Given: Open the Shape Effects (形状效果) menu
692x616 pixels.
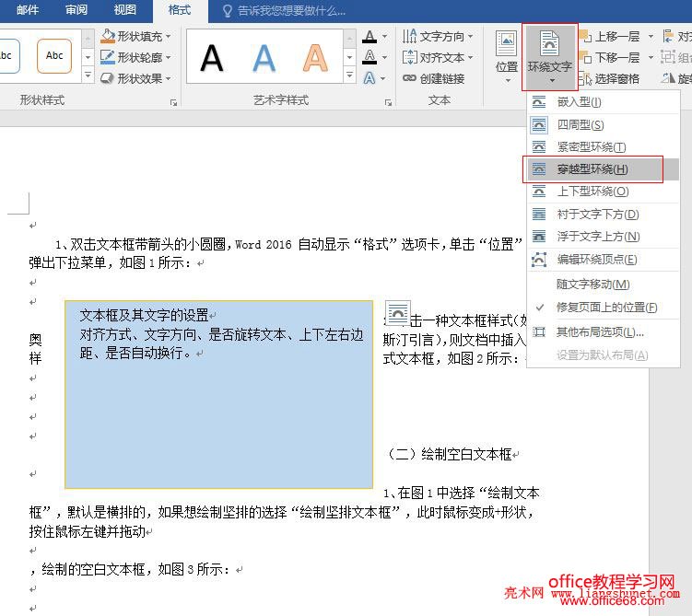Looking at the screenshot, I should pyautogui.click(x=135, y=78).
